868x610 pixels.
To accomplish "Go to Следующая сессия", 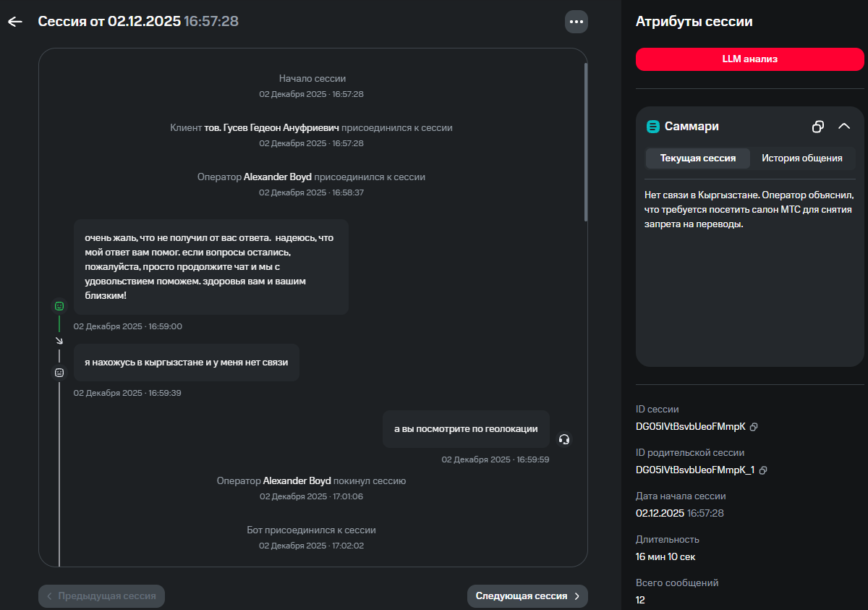I will tap(527, 596).
